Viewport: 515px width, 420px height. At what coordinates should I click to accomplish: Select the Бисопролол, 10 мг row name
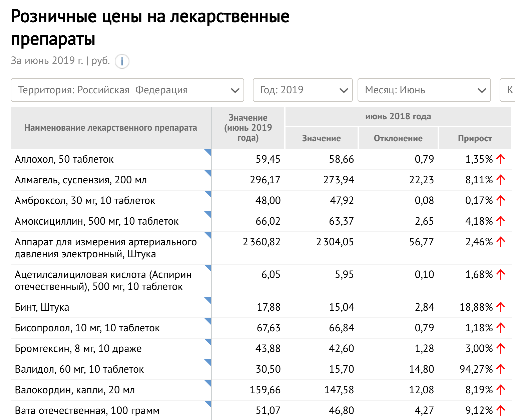87,328
